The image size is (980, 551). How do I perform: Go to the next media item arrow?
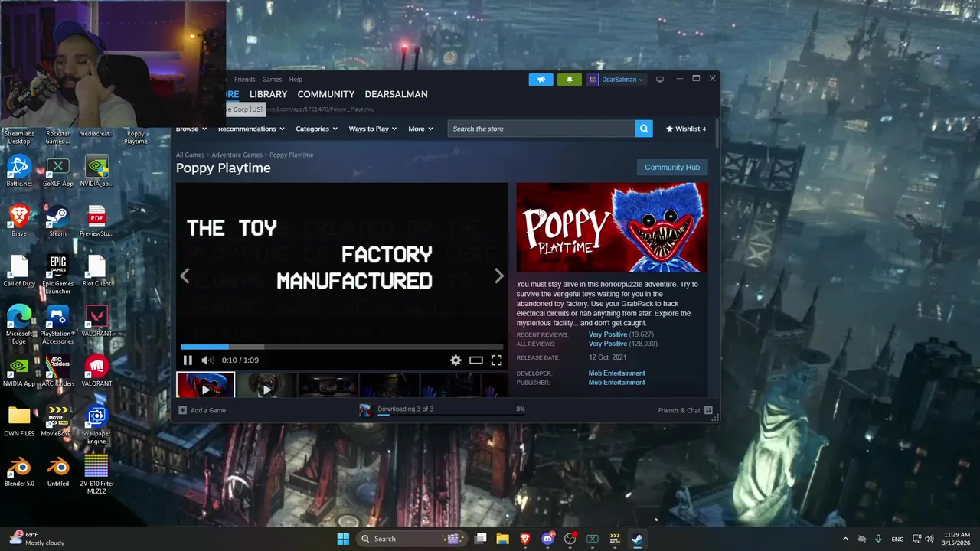pyautogui.click(x=499, y=276)
